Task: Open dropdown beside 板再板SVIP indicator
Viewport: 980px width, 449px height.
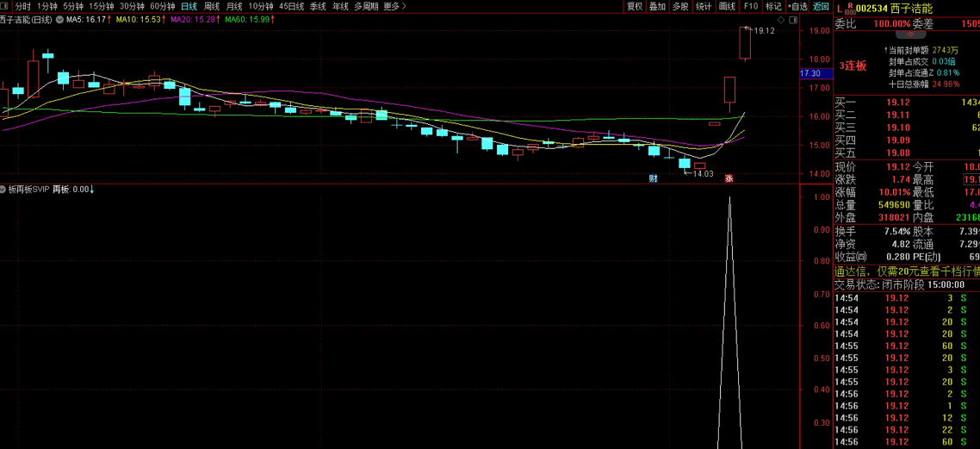Action: 3,189
